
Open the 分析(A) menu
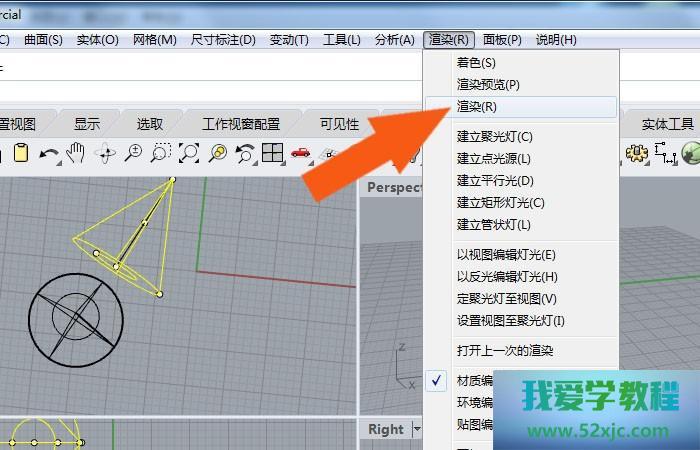394,40
